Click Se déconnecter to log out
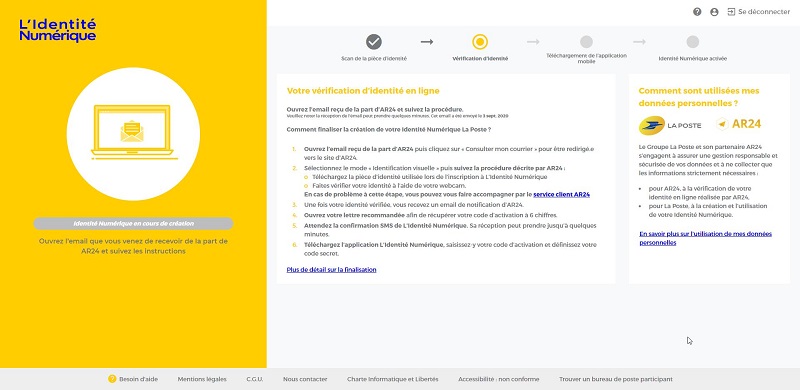This screenshot has height=390, width=800. point(764,12)
